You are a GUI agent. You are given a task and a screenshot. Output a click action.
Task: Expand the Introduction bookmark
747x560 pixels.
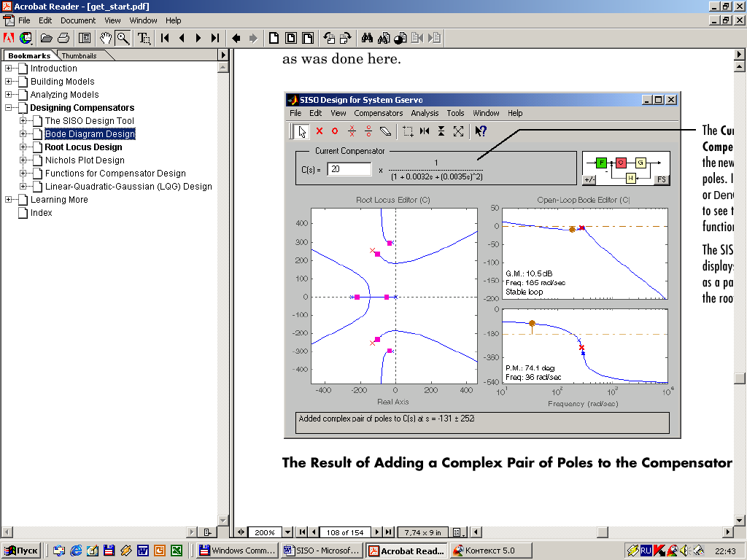9,68
